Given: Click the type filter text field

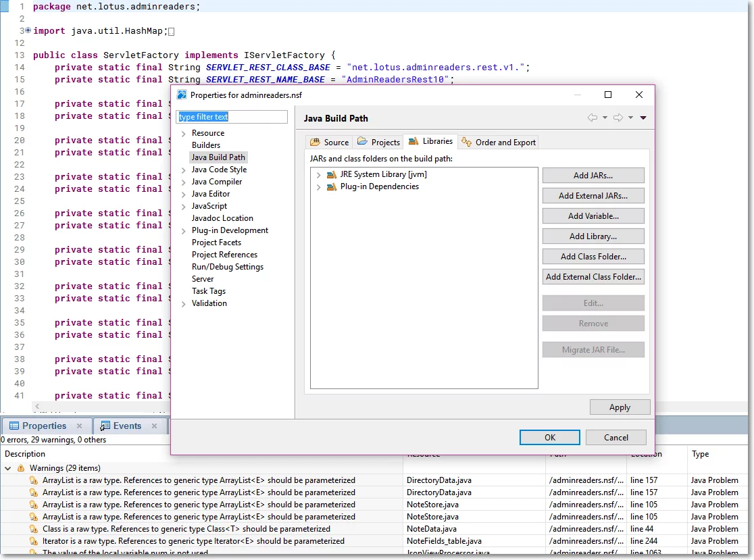Looking at the screenshot, I should tap(232, 117).
